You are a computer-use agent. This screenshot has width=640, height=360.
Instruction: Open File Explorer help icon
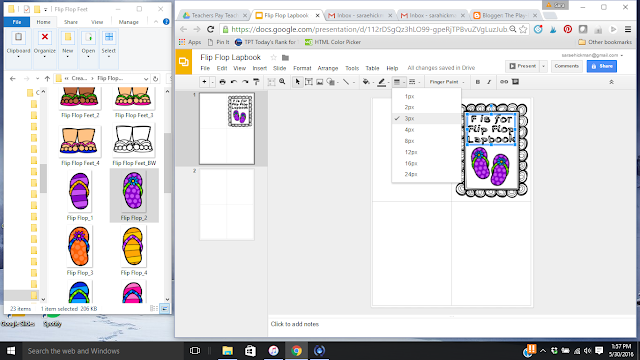coord(166,22)
